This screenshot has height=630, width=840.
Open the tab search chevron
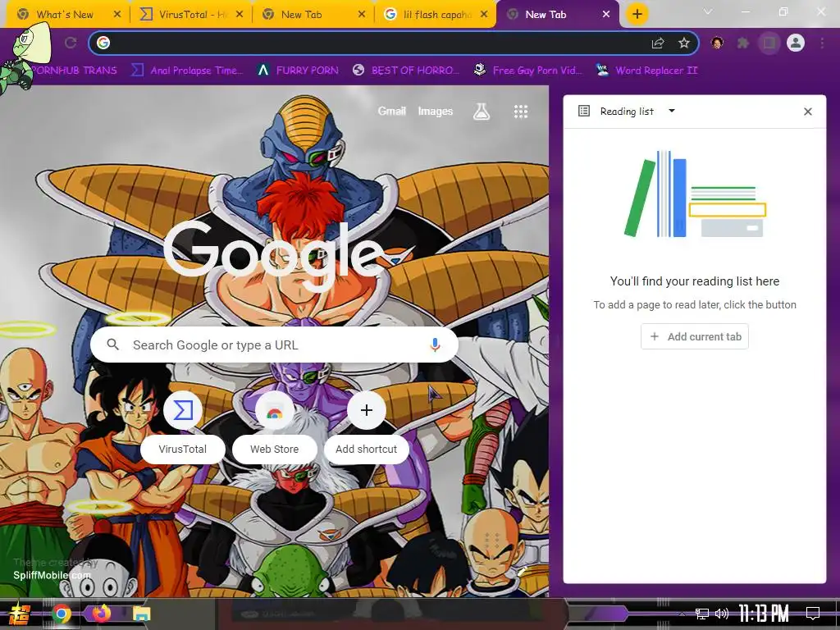pyautogui.click(x=708, y=11)
